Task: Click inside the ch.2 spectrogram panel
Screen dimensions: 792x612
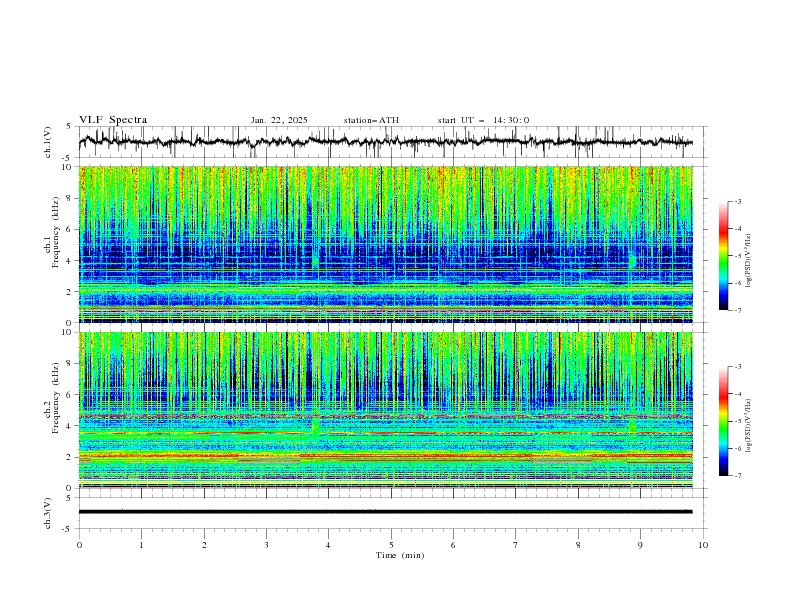Action: 386,410
